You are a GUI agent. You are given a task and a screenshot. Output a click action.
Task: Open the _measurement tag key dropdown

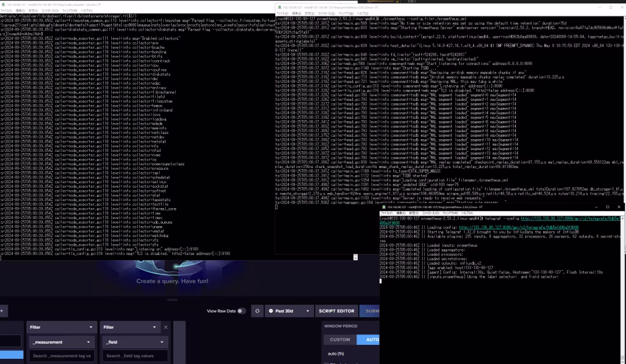pyautogui.click(x=61, y=342)
